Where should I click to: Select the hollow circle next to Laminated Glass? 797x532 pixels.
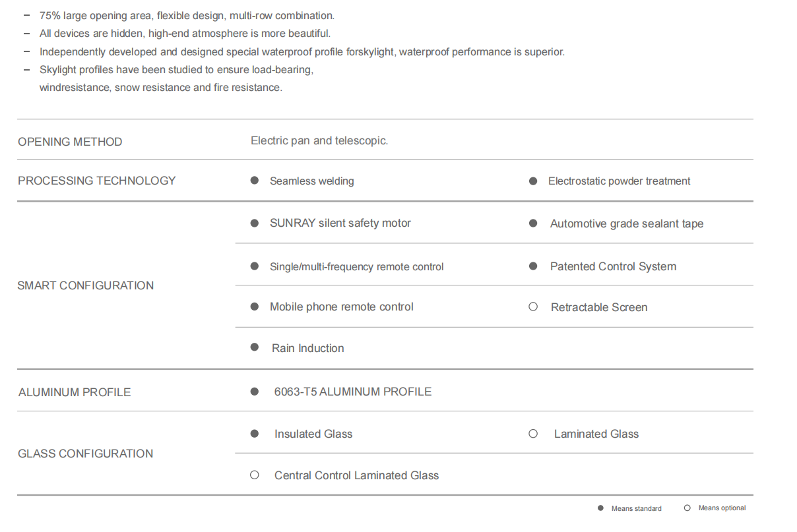533,434
